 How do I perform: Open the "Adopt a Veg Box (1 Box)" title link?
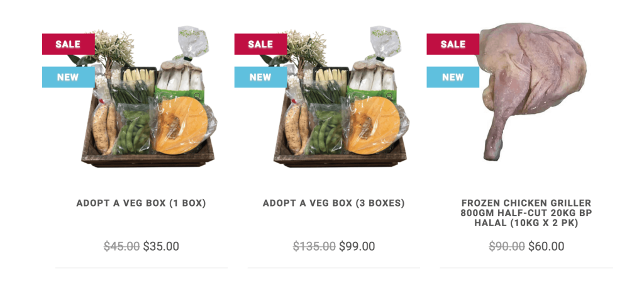142,203
